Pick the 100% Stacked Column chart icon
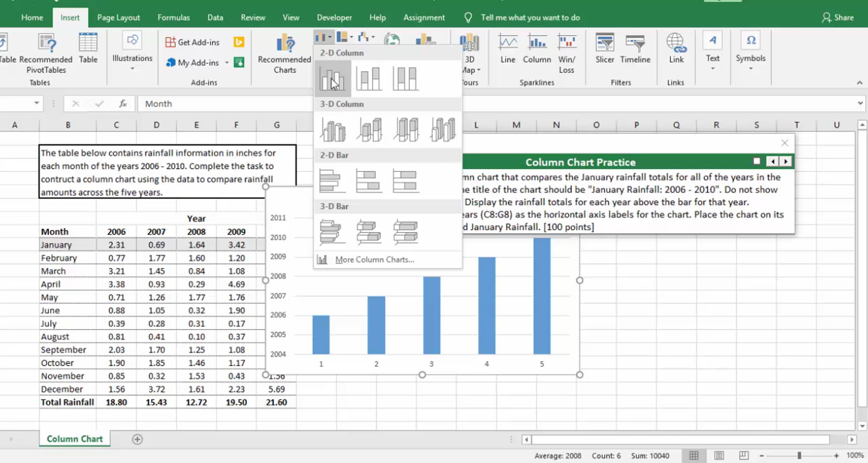The height and width of the screenshot is (463, 868). click(x=405, y=79)
